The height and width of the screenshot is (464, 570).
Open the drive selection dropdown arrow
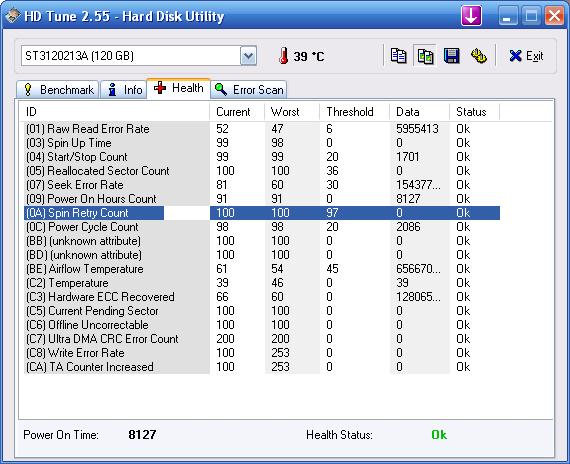coord(248,56)
